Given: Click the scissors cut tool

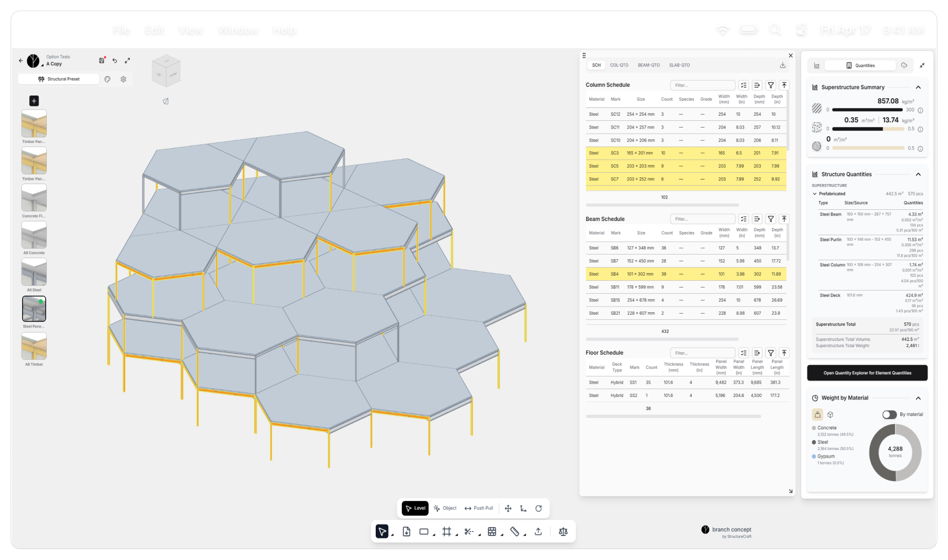Looking at the screenshot, I should click(468, 532).
